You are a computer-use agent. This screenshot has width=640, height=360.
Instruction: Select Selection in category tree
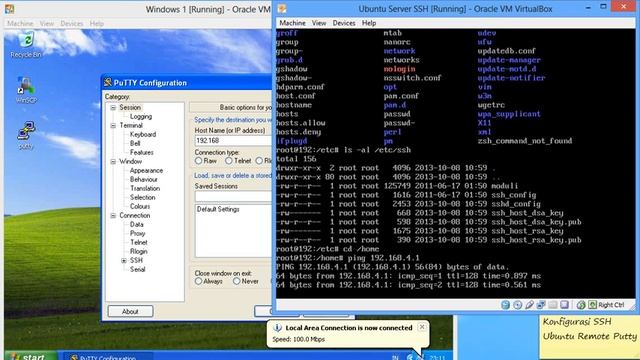[142, 198]
